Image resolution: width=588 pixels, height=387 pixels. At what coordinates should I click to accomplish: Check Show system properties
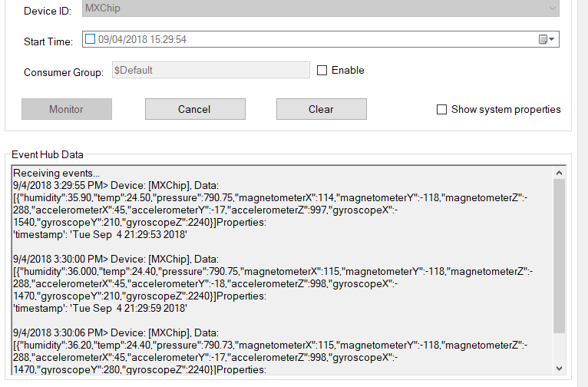point(441,110)
